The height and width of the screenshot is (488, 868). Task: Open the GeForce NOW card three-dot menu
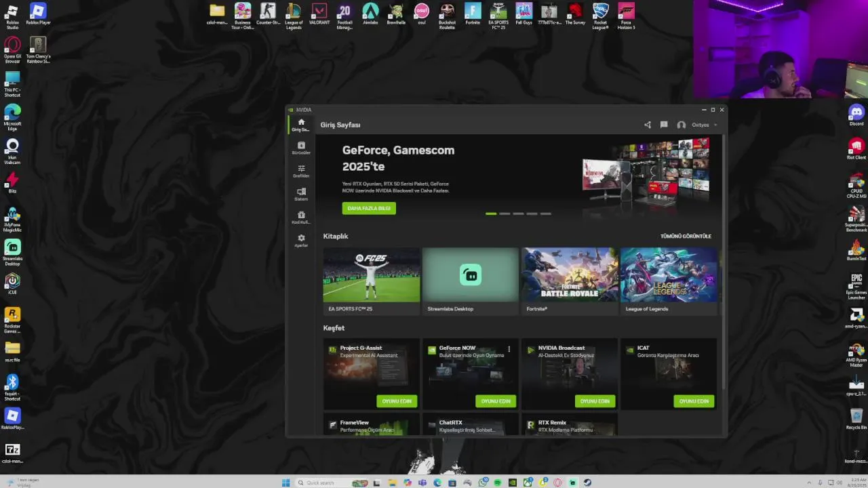509,350
